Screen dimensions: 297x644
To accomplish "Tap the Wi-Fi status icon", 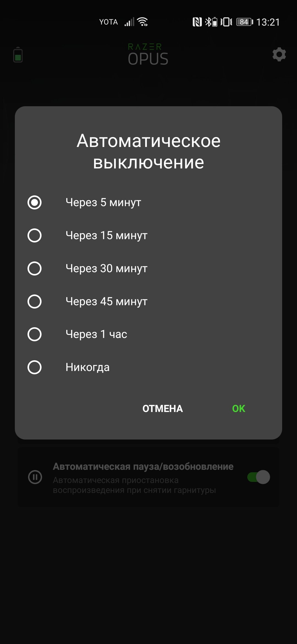I will (143, 22).
